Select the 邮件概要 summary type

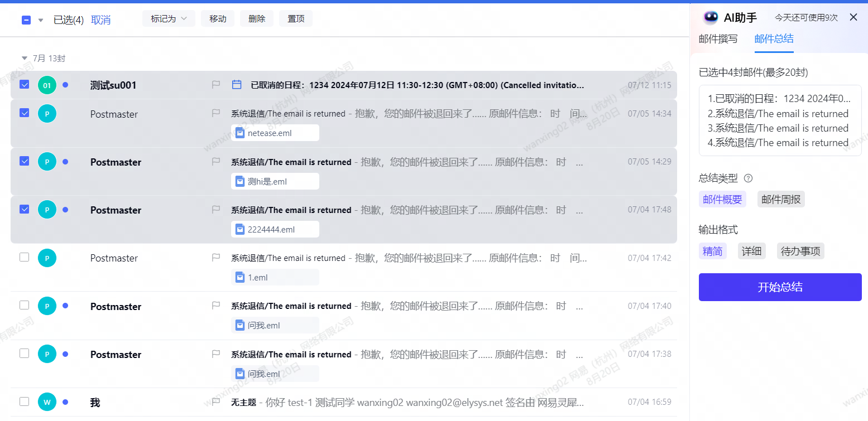point(722,199)
